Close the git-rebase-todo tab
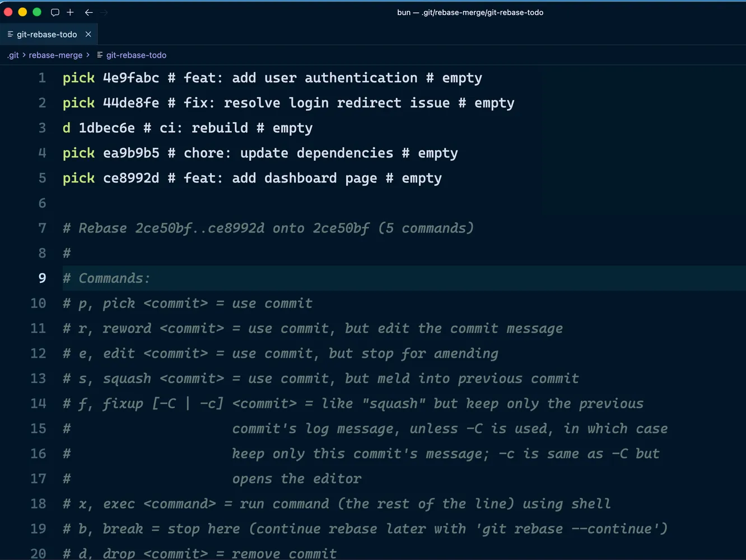The width and height of the screenshot is (746, 560). point(88,34)
